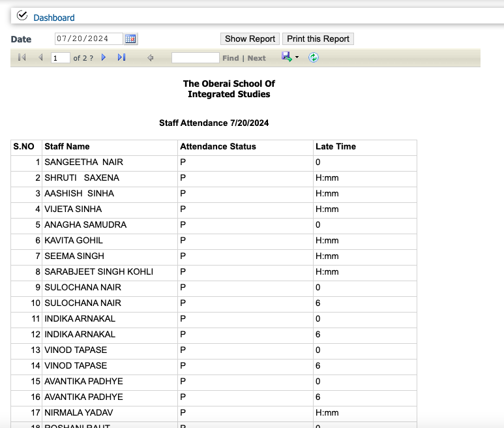
Task: Select the Late Time column header
Action: coord(365,147)
